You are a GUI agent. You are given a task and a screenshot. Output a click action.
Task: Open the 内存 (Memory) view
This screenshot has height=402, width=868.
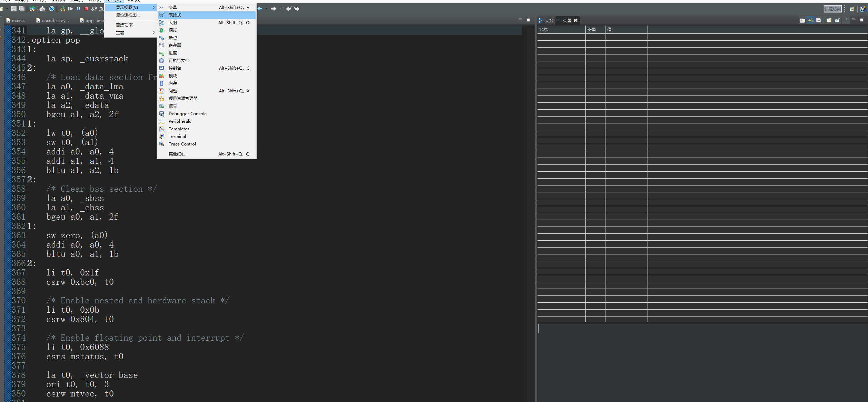(x=207, y=83)
